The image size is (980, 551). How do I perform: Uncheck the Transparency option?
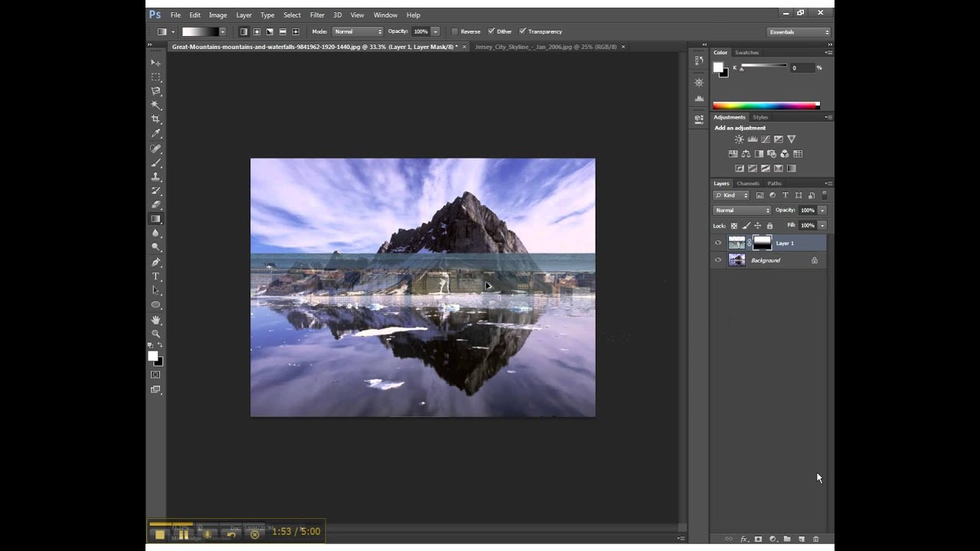click(522, 31)
